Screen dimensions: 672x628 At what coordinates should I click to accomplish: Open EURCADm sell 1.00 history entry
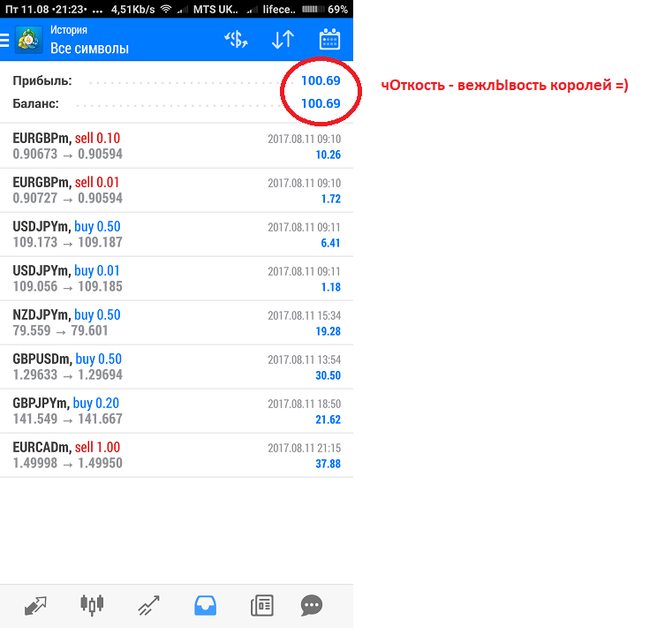click(177, 455)
